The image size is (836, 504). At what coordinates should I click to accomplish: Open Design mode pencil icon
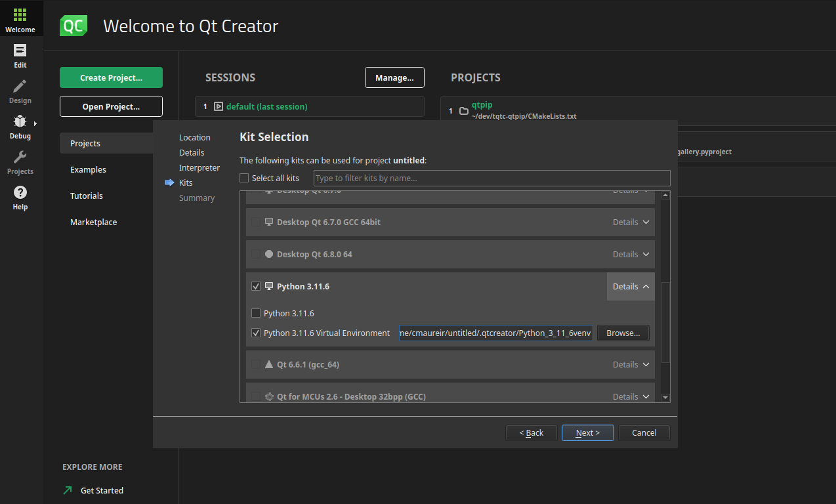tap(20, 87)
